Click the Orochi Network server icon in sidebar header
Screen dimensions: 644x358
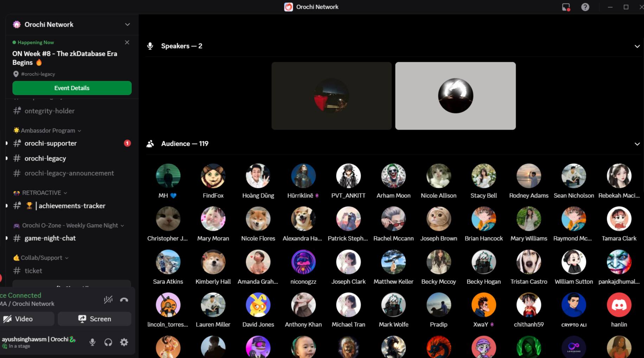pyautogui.click(x=17, y=25)
